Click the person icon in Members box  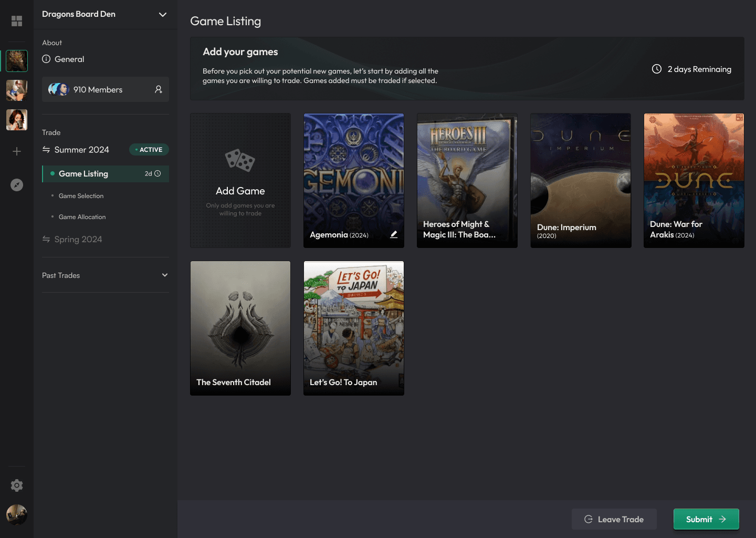[159, 89]
